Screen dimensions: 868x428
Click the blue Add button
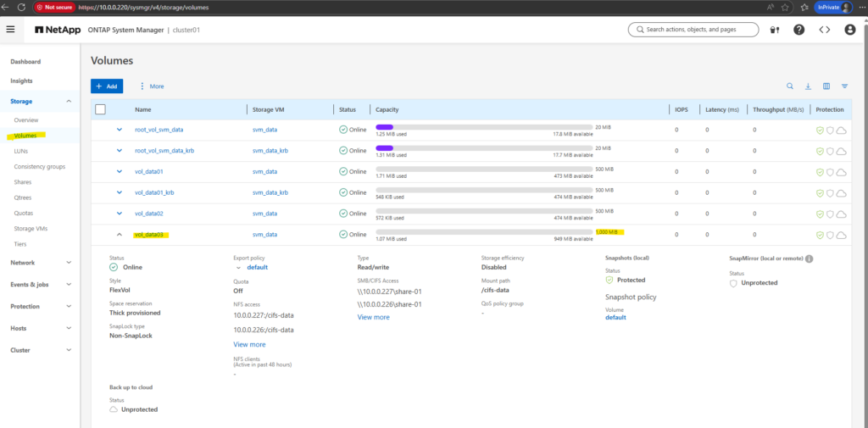click(107, 86)
